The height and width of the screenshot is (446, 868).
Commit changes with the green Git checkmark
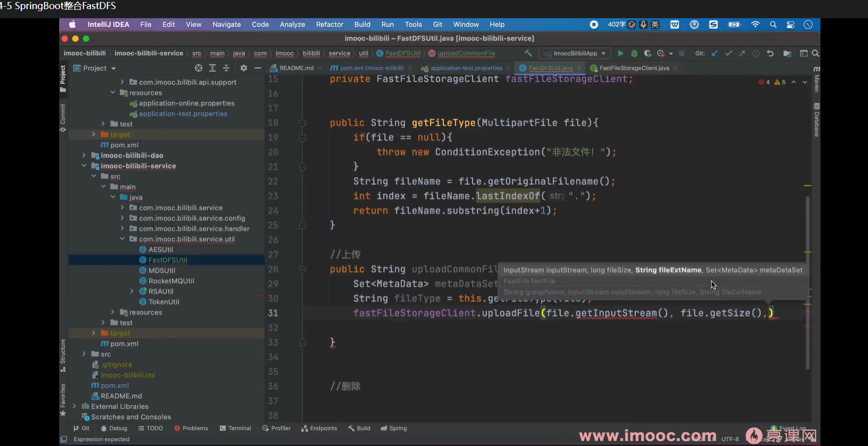pyautogui.click(x=728, y=53)
